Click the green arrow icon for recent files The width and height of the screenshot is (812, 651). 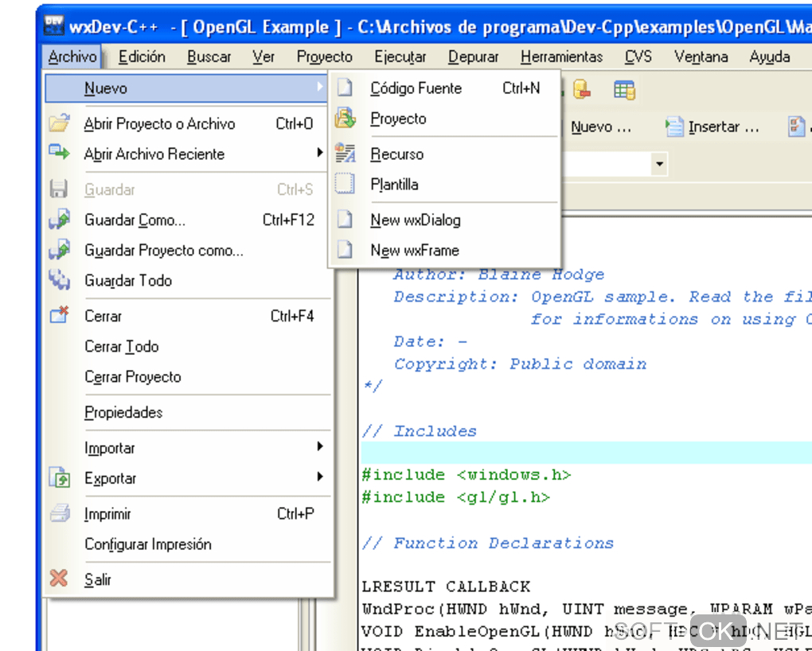pos(60,153)
